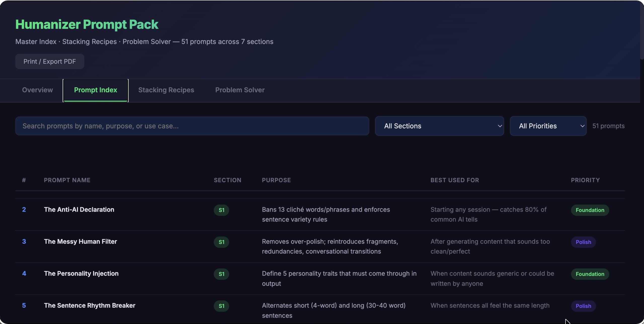This screenshot has height=324, width=644.
Task: Go to the Problem Solver tab
Action: pyautogui.click(x=240, y=90)
